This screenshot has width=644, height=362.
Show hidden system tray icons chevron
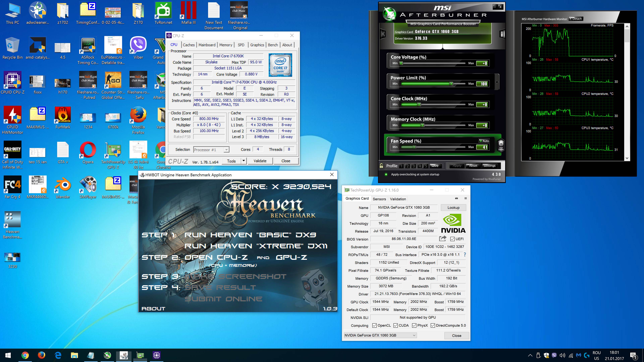pos(530,355)
